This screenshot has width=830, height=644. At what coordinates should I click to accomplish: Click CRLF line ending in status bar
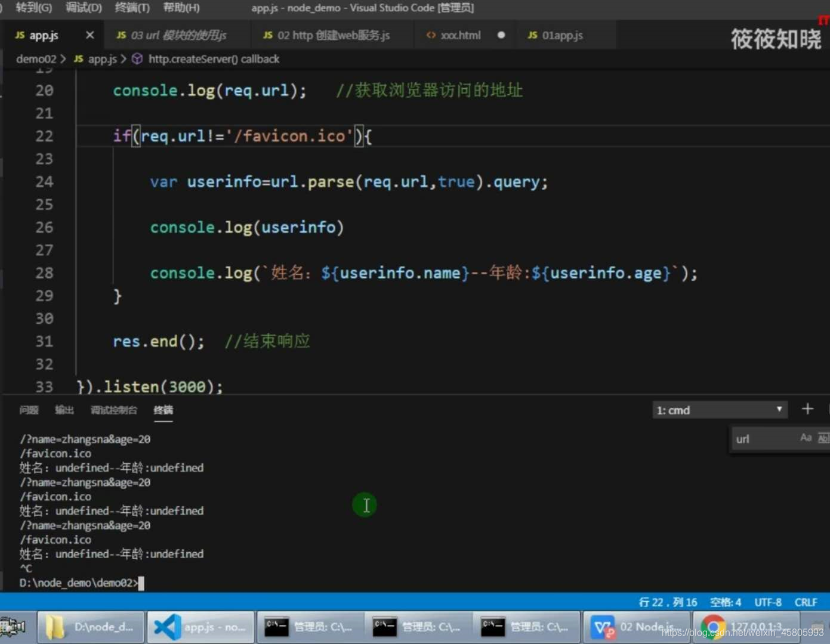(x=806, y=602)
